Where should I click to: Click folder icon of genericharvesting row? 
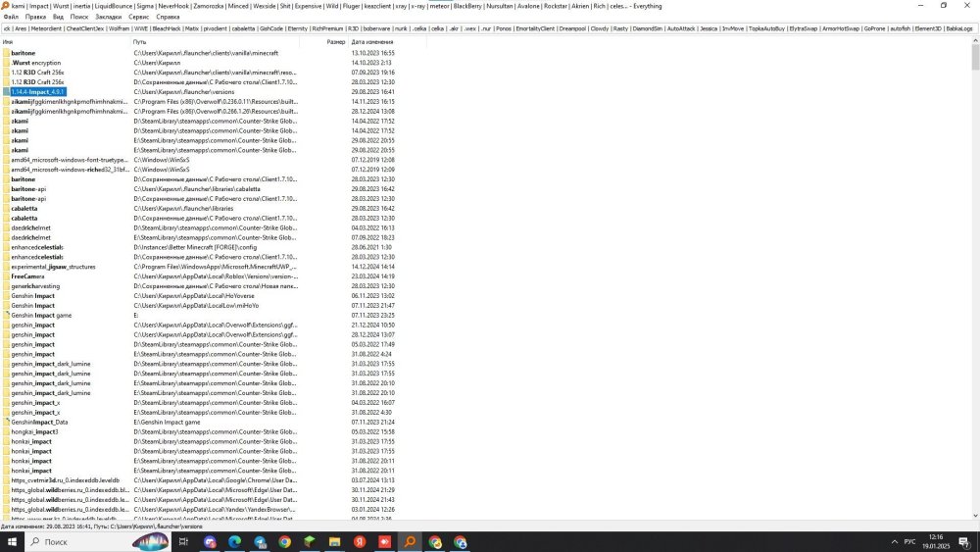click(x=6, y=285)
